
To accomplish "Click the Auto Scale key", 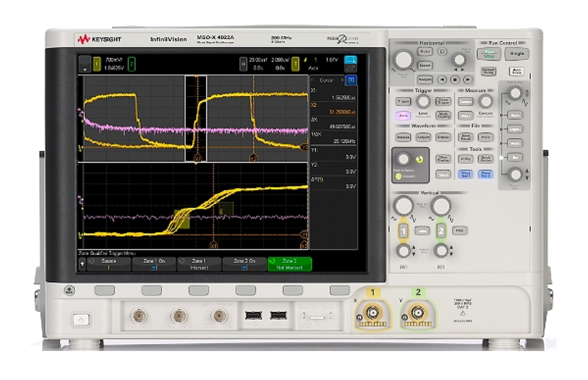I will [x=516, y=71].
